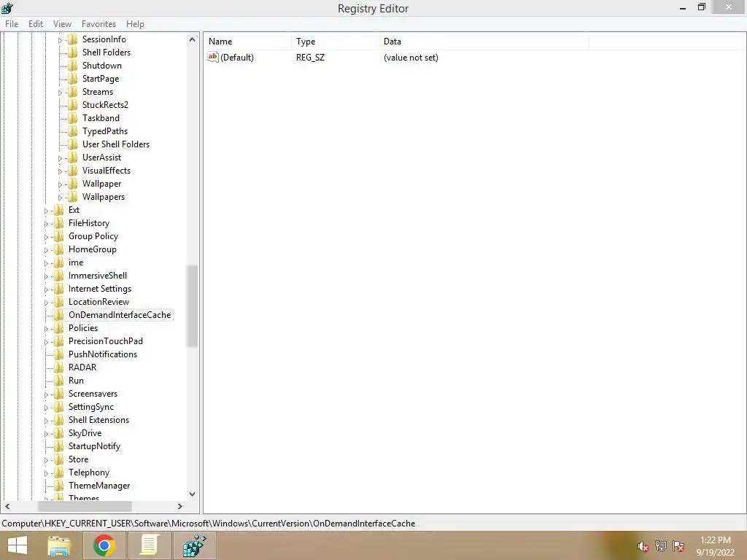Click the tree scroll down arrow
The width and height of the screenshot is (747, 560).
click(x=192, y=494)
